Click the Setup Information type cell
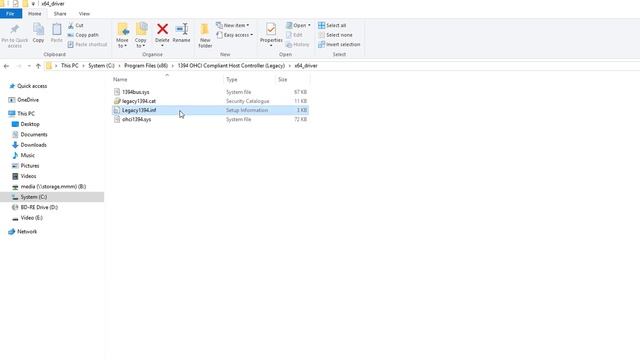 point(247,110)
